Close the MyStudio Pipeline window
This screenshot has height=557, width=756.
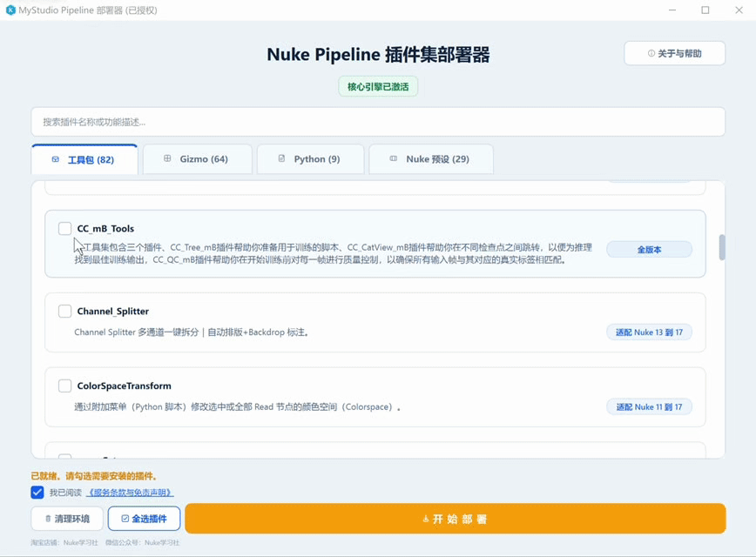(739, 10)
